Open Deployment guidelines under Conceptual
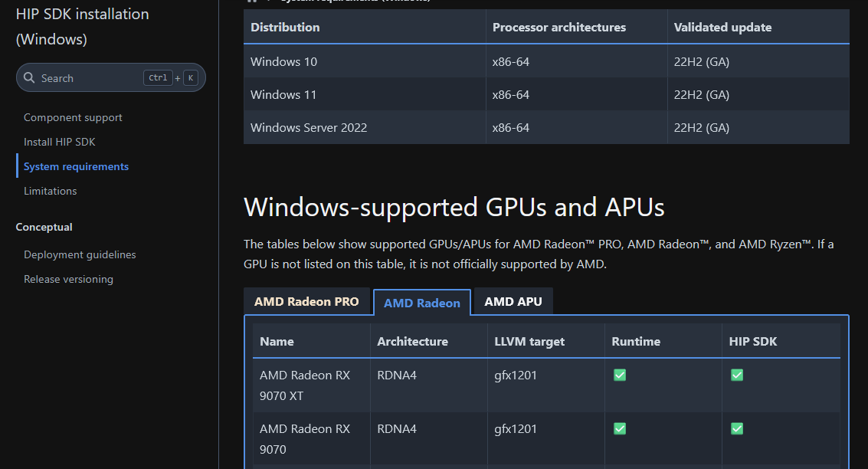 (x=80, y=254)
